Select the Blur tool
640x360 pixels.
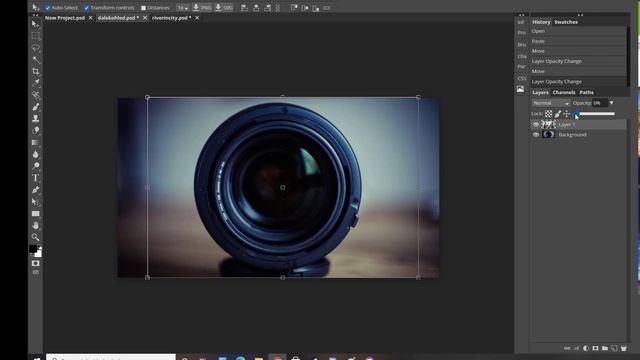coord(36,154)
